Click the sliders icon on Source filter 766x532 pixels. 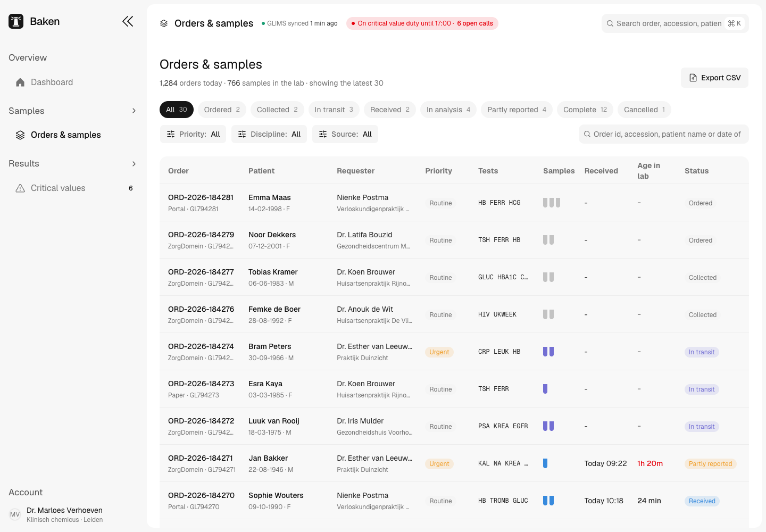(323, 134)
